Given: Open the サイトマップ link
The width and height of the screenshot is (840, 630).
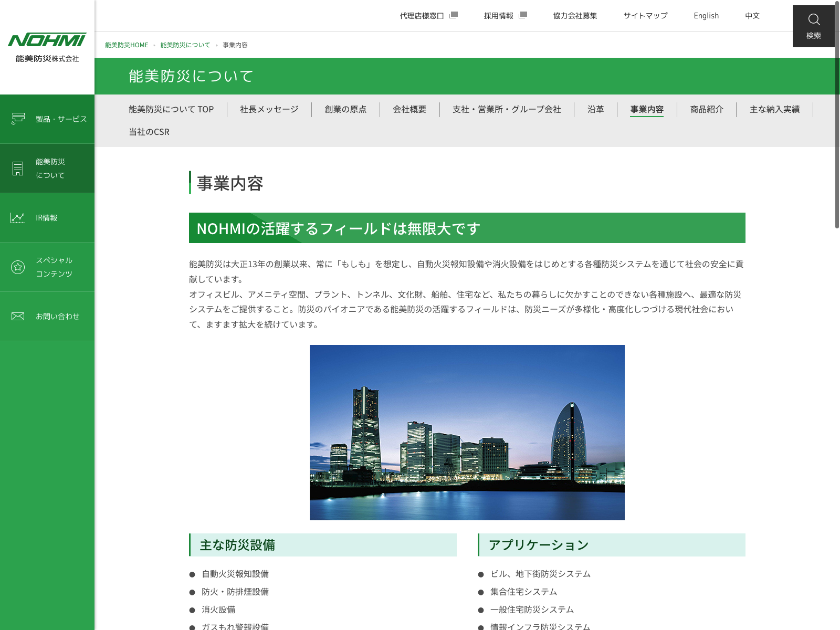Looking at the screenshot, I should [x=645, y=16].
